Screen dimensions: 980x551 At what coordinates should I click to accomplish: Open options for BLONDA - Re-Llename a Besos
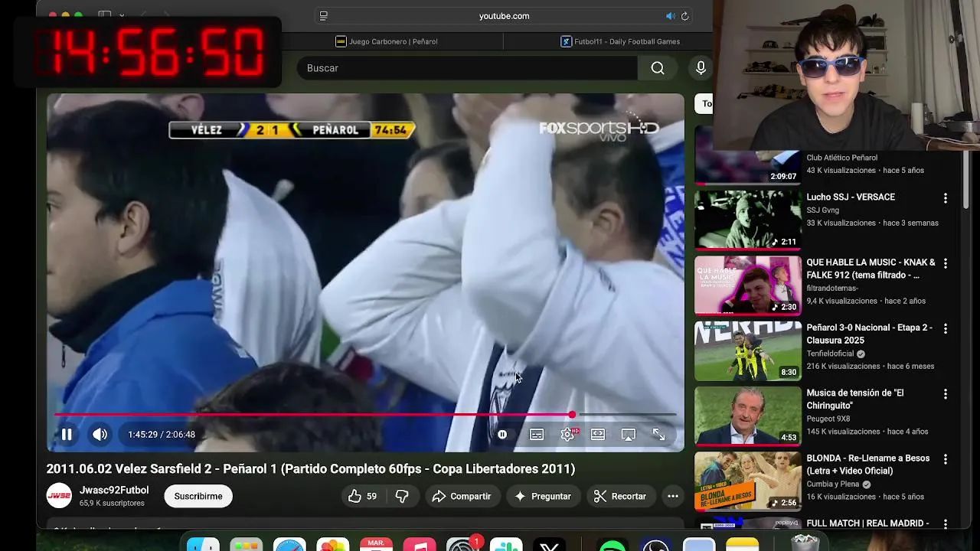tap(945, 459)
